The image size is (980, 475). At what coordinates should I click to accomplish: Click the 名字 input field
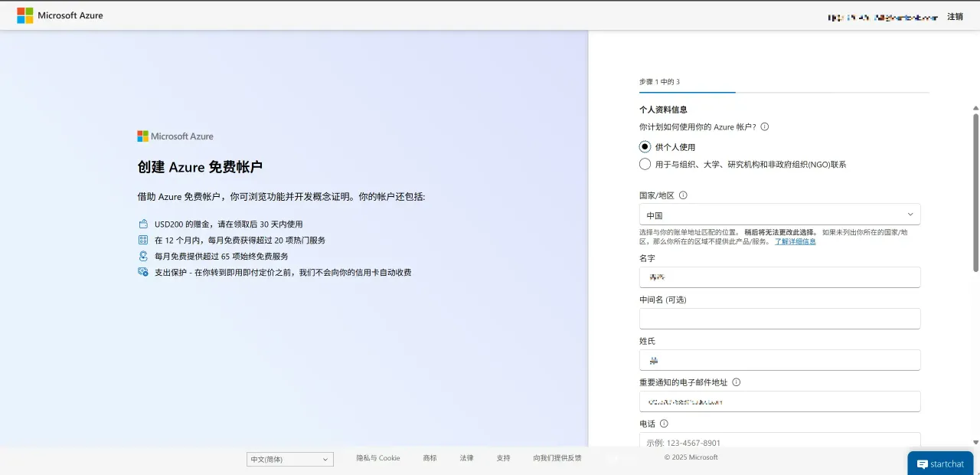[779, 277]
